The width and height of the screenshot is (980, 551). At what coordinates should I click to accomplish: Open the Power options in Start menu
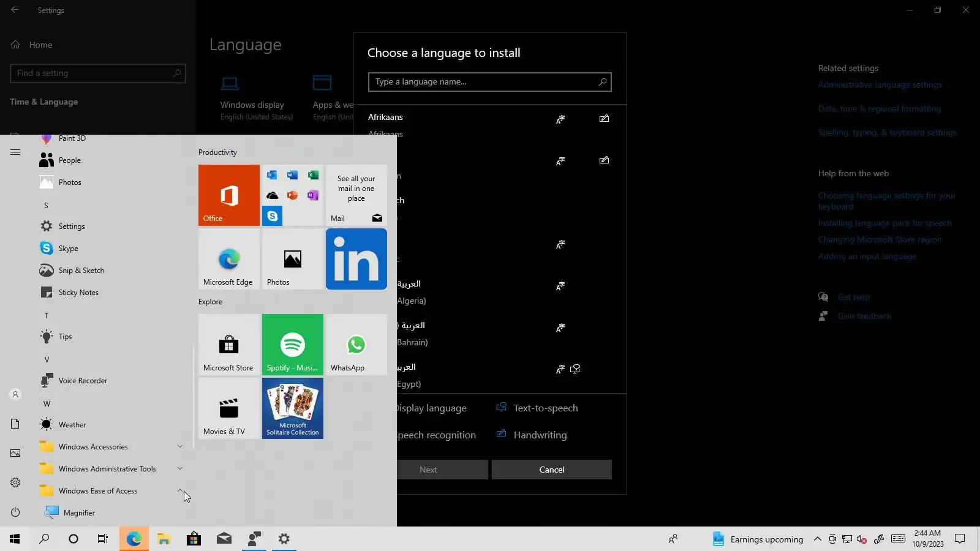coord(15,512)
